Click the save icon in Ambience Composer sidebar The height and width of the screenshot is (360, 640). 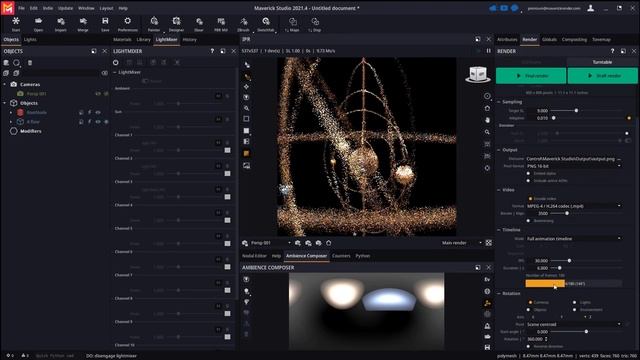[487, 347]
